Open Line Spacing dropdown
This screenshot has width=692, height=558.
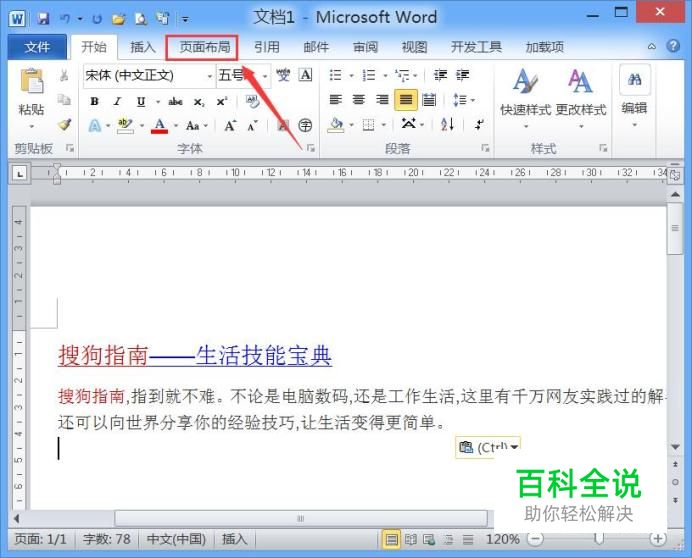(x=463, y=100)
